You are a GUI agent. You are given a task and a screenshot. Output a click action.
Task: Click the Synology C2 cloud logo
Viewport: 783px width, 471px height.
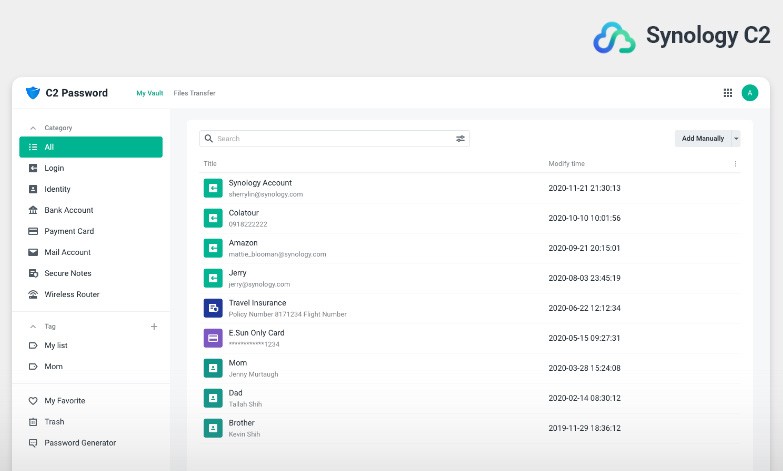(614, 37)
